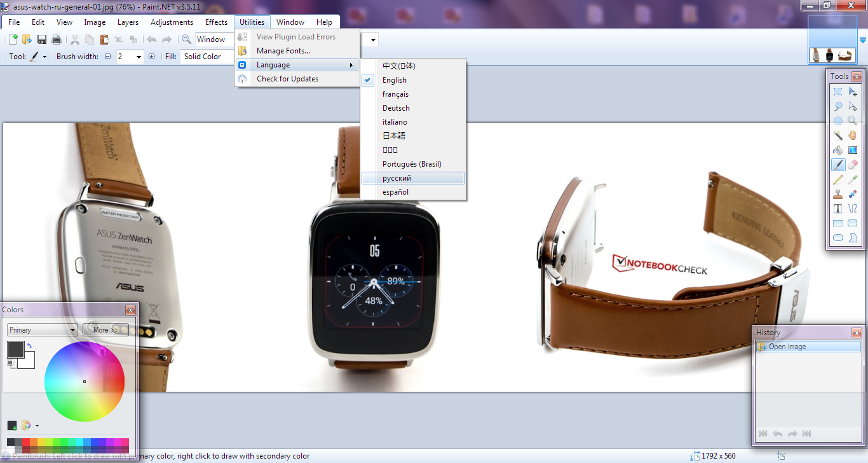Pick the Rectangle shape tool
The height and width of the screenshot is (463, 868).
(838, 223)
